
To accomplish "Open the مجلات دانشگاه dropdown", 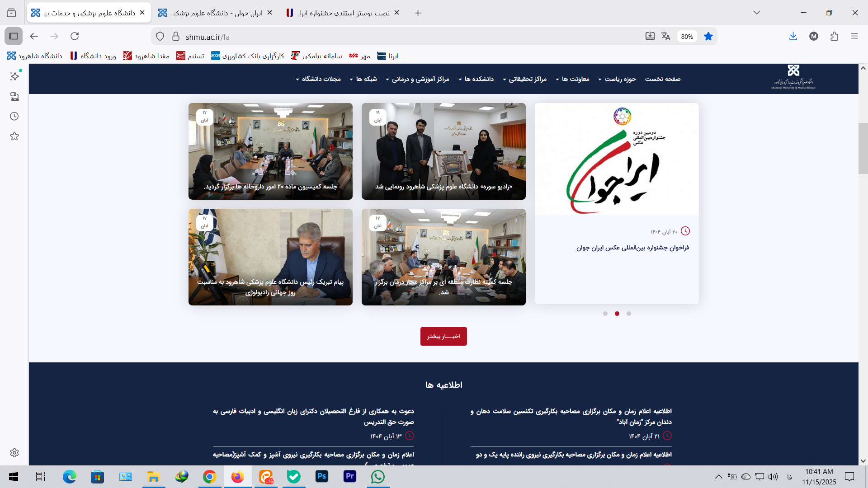I will 318,79.
